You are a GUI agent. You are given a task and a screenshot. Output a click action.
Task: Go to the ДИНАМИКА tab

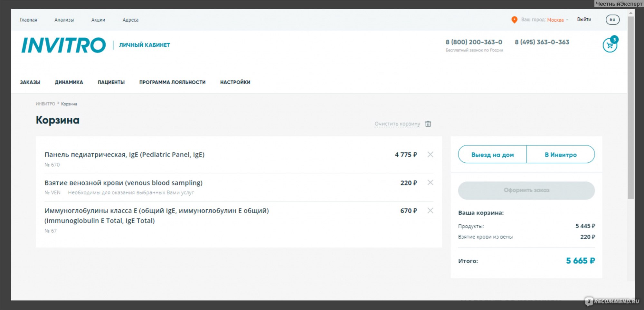pyautogui.click(x=69, y=82)
